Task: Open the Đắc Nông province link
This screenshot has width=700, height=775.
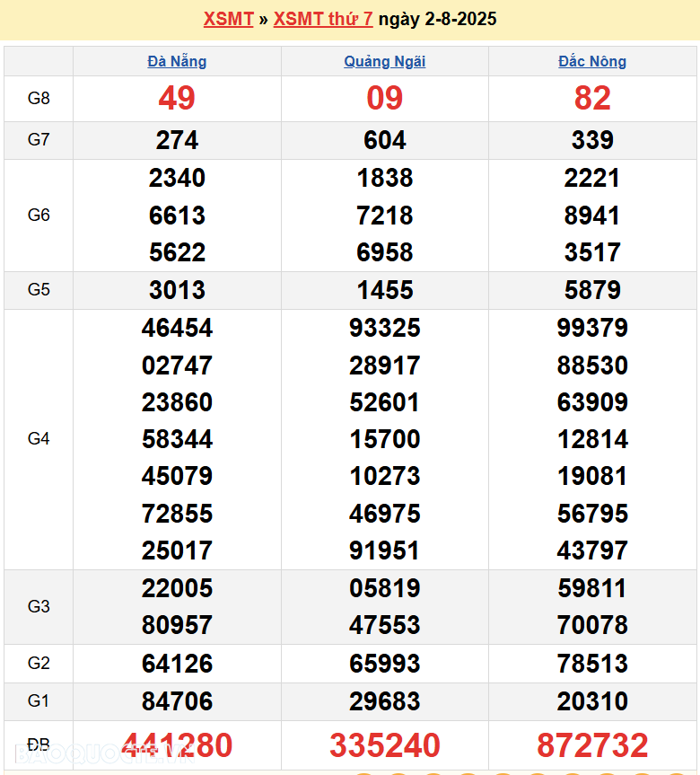Action: click(x=592, y=61)
